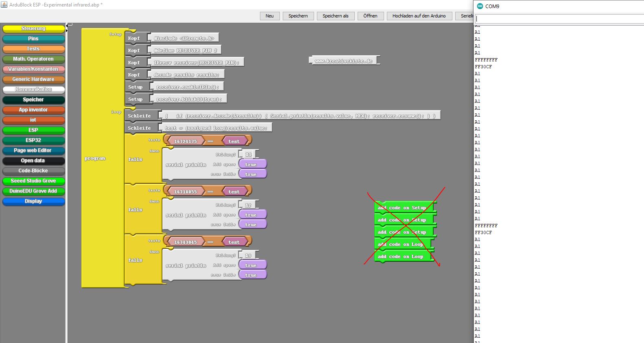
Task: Open a file with Öffnen button
Action: (370, 16)
